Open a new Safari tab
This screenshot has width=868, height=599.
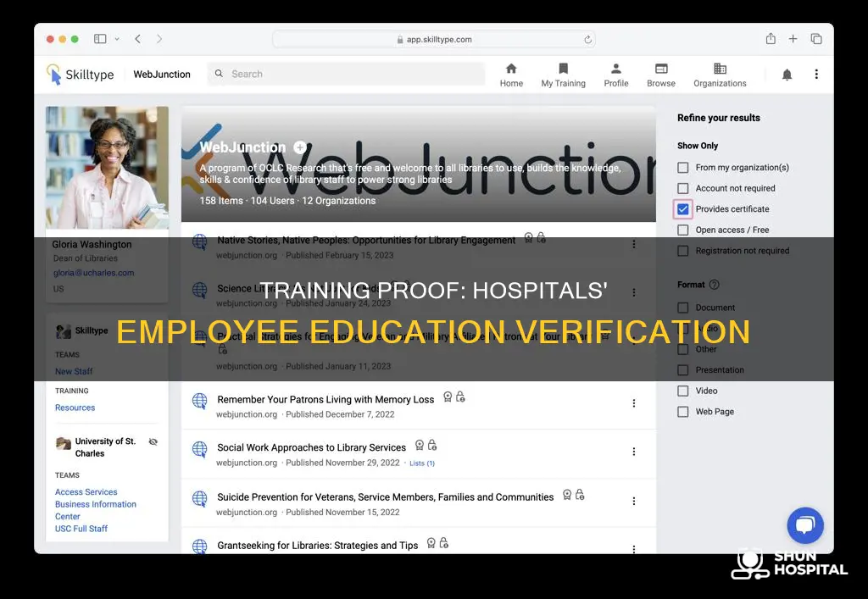[793, 39]
